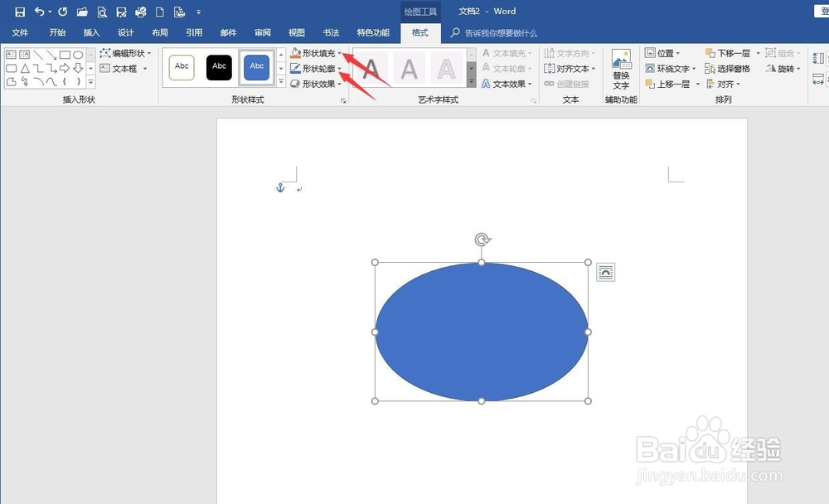Apply the black filled Abc style
Image resolution: width=829 pixels, height=504 pixels.
point(219,68)
